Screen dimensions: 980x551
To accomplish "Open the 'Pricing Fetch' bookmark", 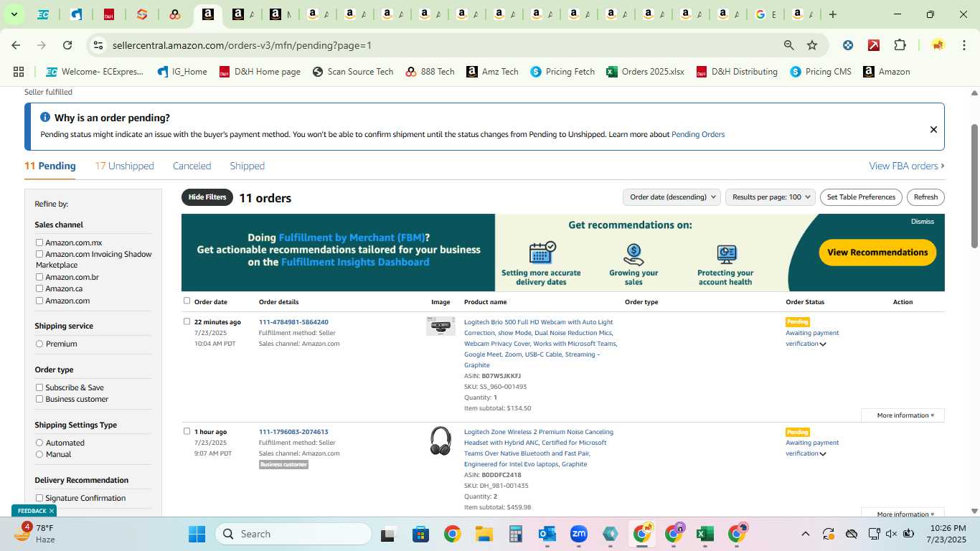I will pos(562,72).
